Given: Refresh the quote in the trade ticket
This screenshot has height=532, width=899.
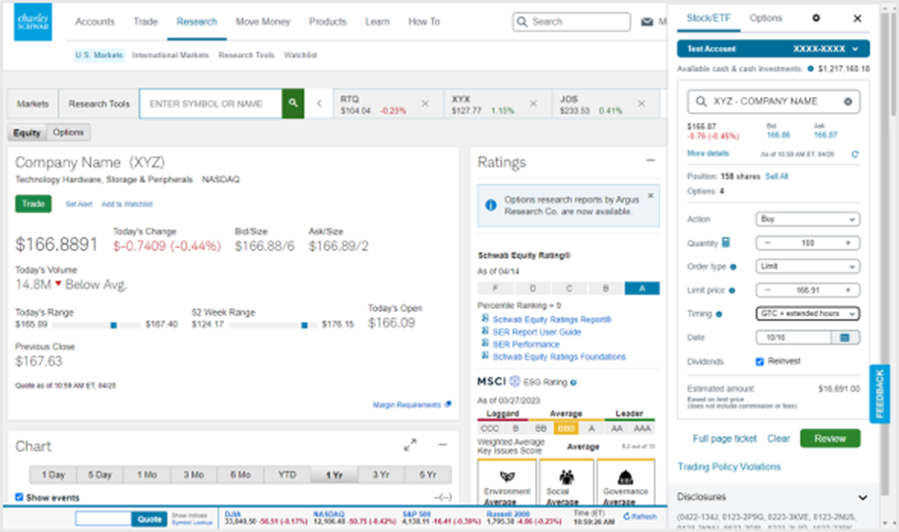Looking at the screenshot, I should tap(854, 154).
